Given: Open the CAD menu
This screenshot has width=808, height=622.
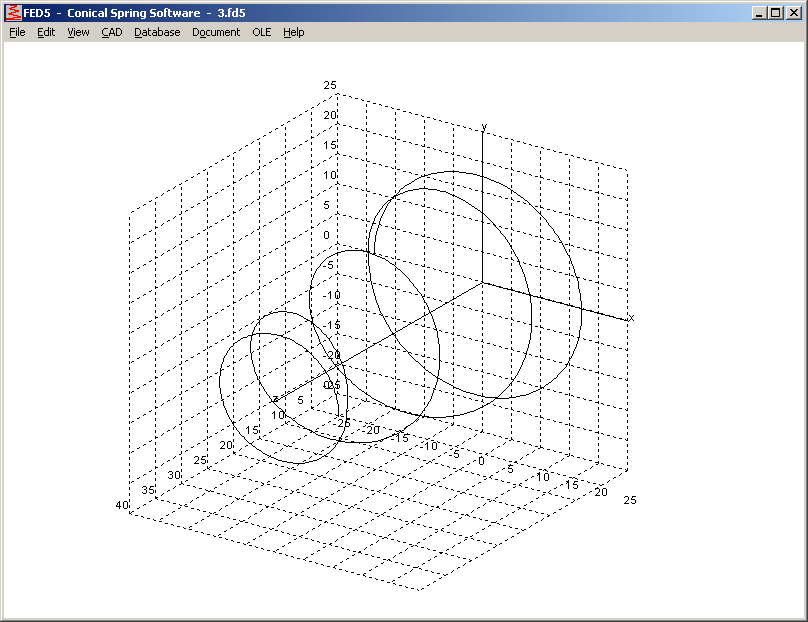Looking at the screenshot, I should (111, 32).
